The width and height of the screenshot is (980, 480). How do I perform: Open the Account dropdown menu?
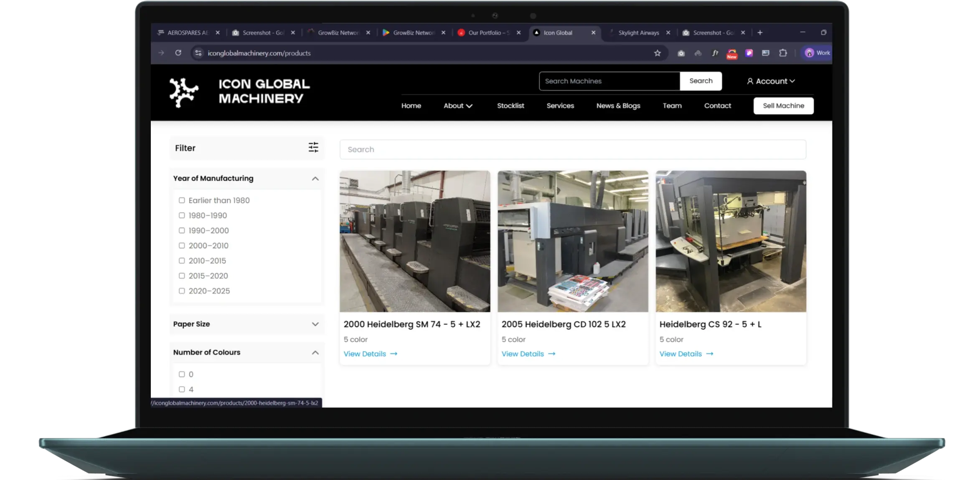pyautogui.click(x=771, y=81)
